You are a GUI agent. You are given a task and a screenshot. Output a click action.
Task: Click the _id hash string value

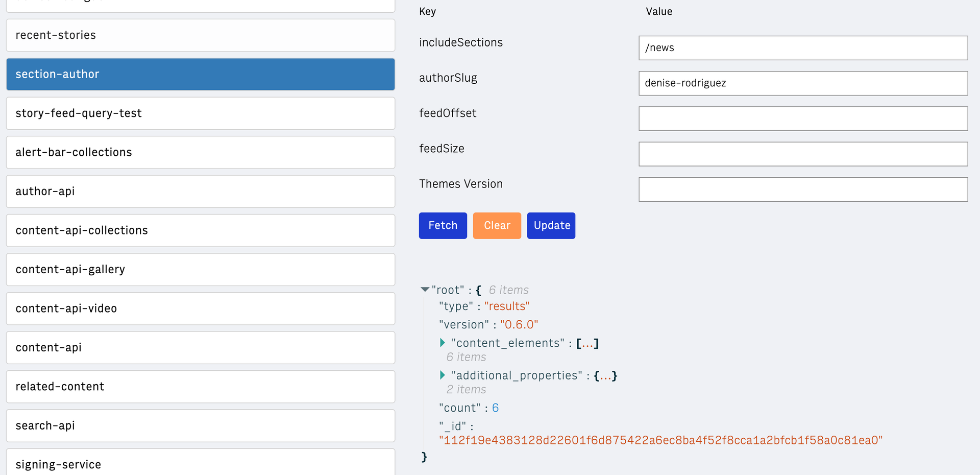coord(661,440)
